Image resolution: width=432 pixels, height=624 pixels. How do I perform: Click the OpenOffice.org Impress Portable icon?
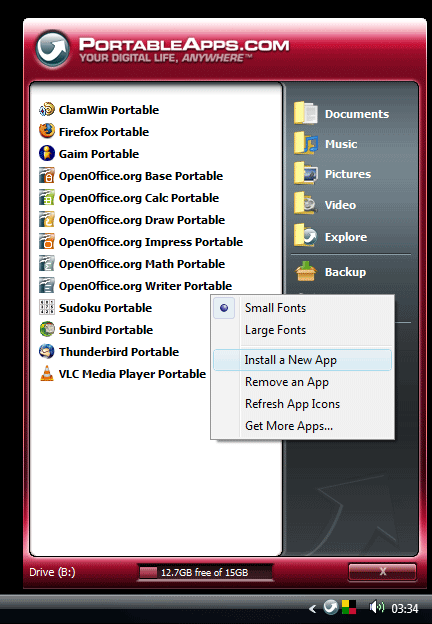tap(47, 241)
